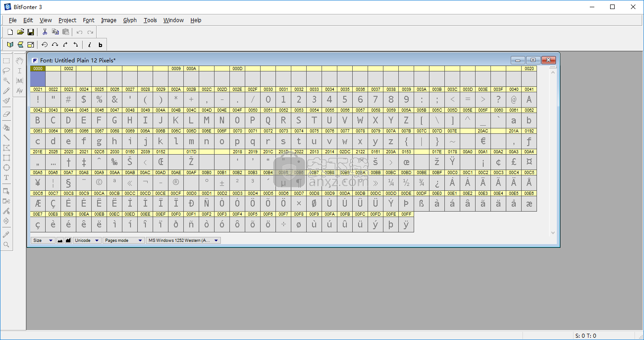Select the magic wand tool
The width and height of the screenshot is (644, 340).
6,80
